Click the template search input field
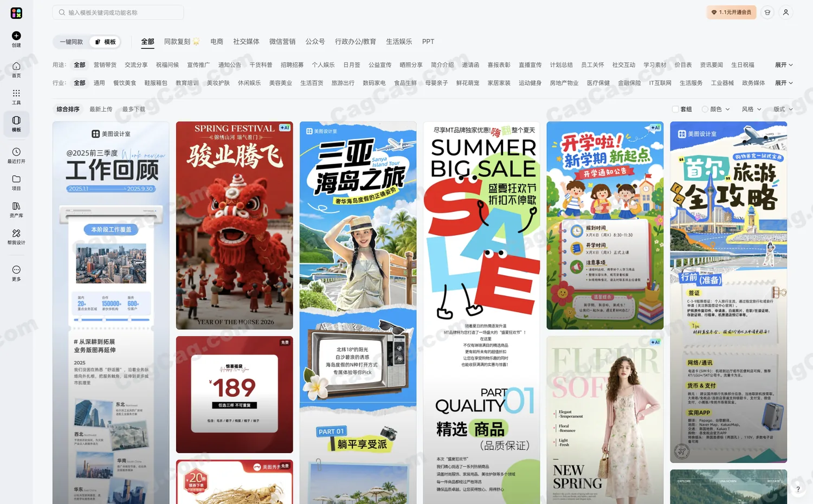 tap(118, 12)
